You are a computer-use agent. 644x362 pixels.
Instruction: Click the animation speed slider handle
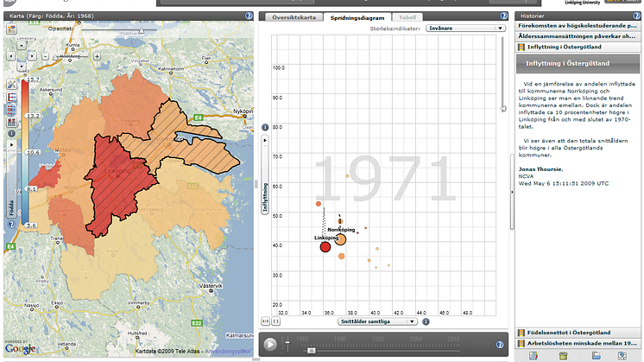coord(287,342)
